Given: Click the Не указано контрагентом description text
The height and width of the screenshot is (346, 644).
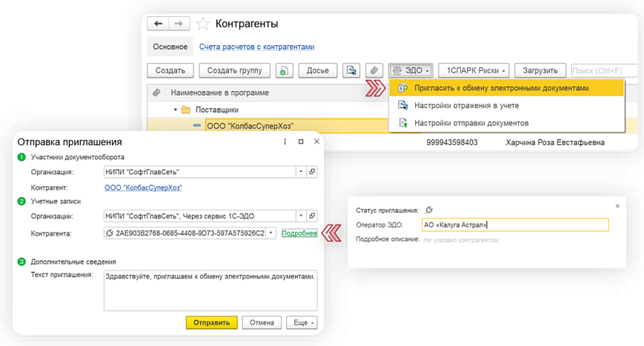Looking at the screenshot, I should click(461, 240).
